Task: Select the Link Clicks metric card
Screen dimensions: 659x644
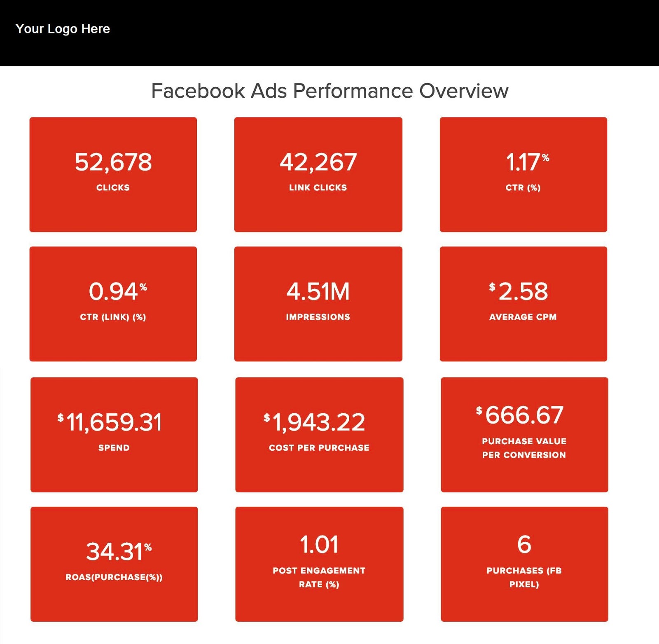Action: pyautogui.click(x=318, y=174)
